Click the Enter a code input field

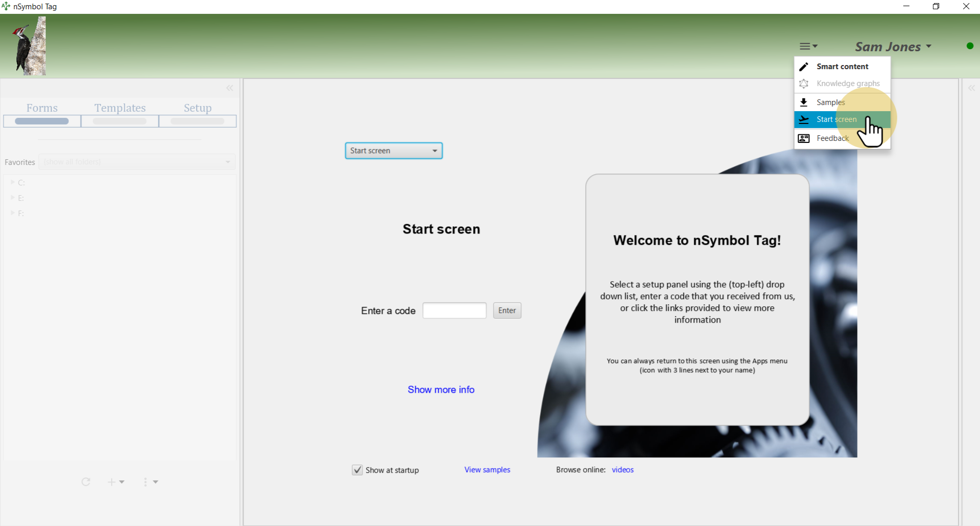(x=454, y=310)
